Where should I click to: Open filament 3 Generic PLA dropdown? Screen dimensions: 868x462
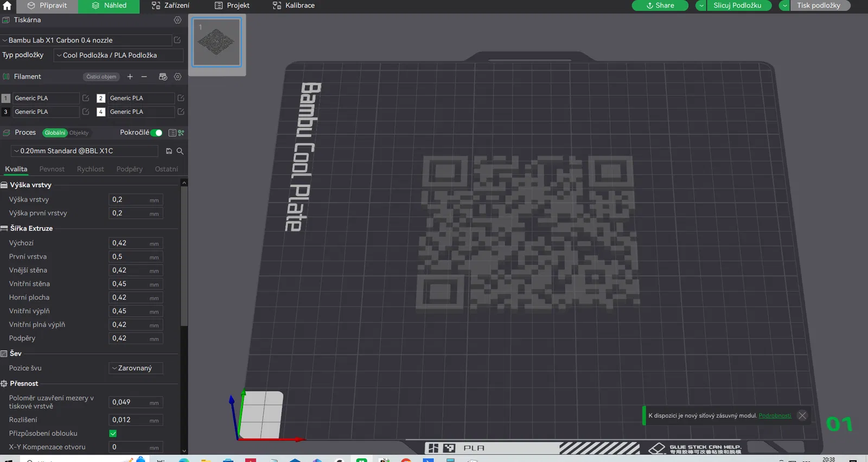(x=46, y=112)
